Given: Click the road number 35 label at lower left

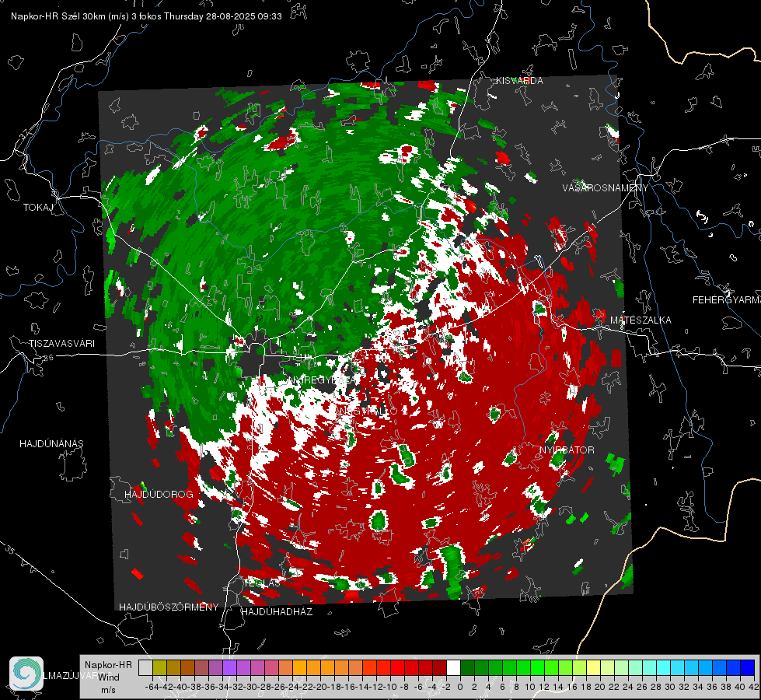Looking at the screenshot, I should tap(9, 550).
